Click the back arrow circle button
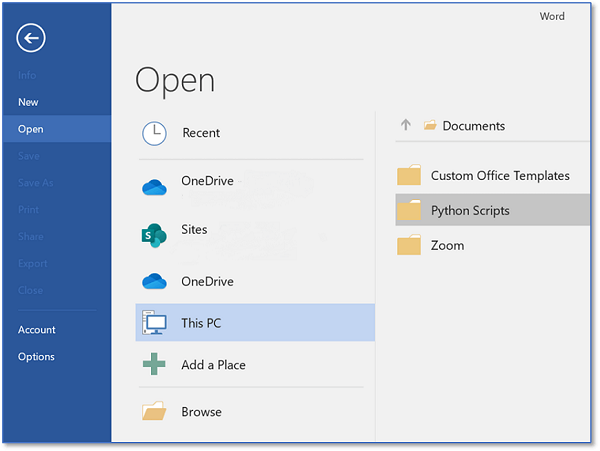Image resolution: width=600 pixels, height=451 pixels. 31,37
